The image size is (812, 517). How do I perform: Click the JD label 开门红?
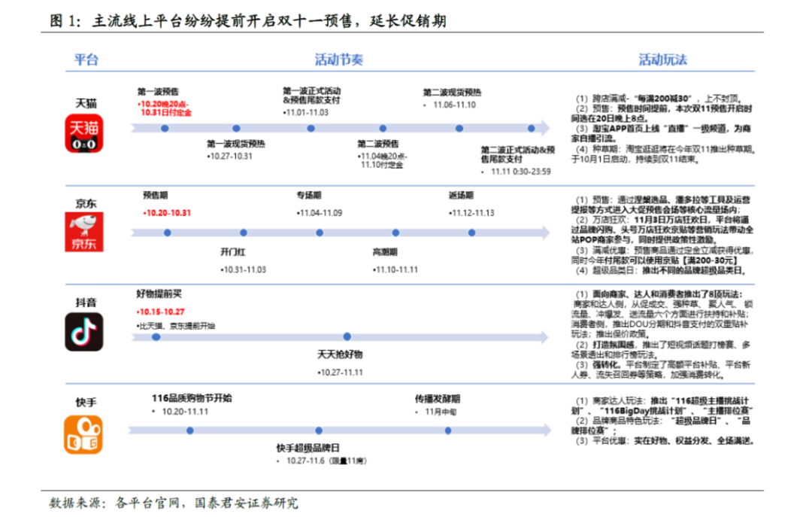click(233, 252)
